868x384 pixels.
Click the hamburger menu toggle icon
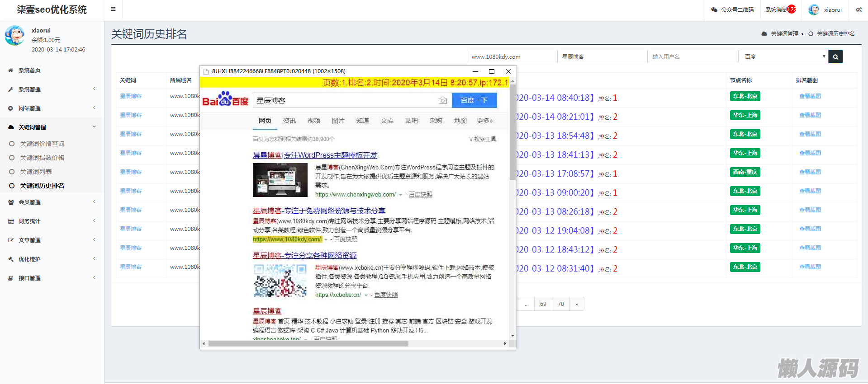click(x=113, y=9)
